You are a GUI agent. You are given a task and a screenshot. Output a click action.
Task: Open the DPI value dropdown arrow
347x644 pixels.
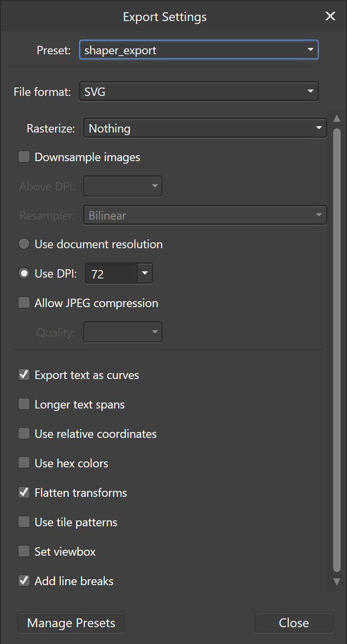145,273
